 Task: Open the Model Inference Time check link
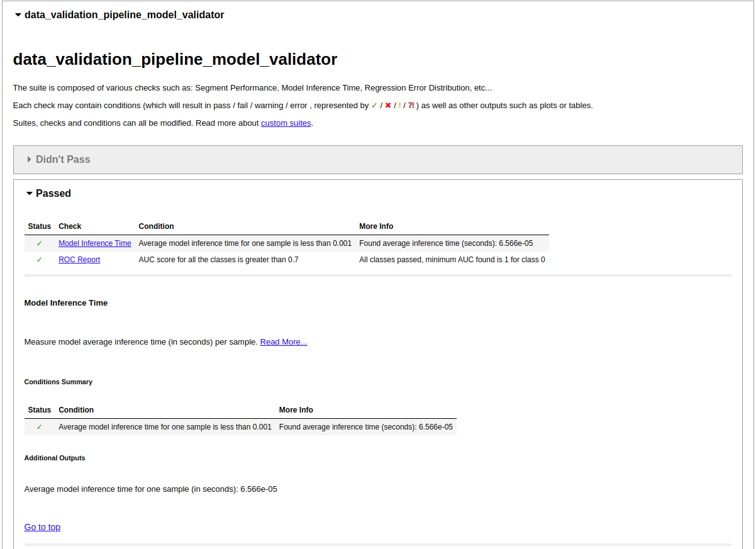click(94, 243)
